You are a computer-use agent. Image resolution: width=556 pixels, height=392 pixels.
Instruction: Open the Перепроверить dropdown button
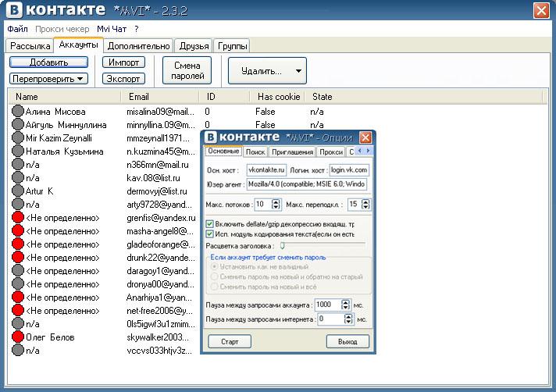click(x=48, y=79)
